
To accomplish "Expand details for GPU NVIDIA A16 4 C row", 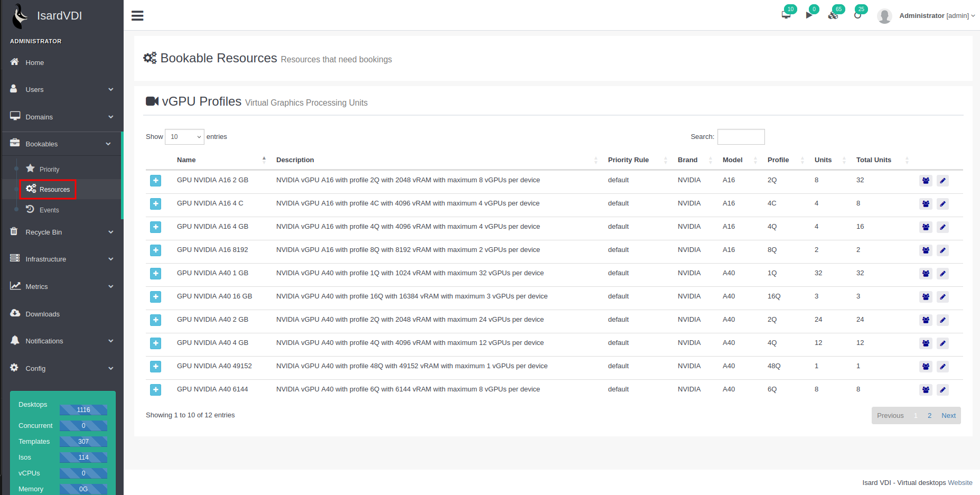I will pyautogui.click(x=155, y=204).
